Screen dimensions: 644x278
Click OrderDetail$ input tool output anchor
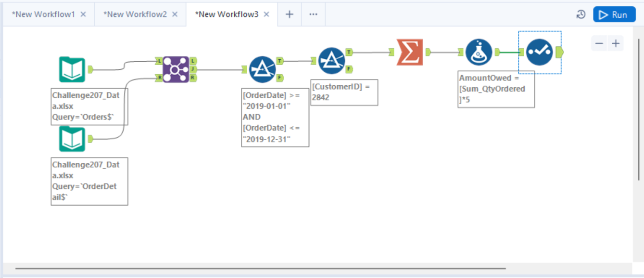(x=90, y=139)
